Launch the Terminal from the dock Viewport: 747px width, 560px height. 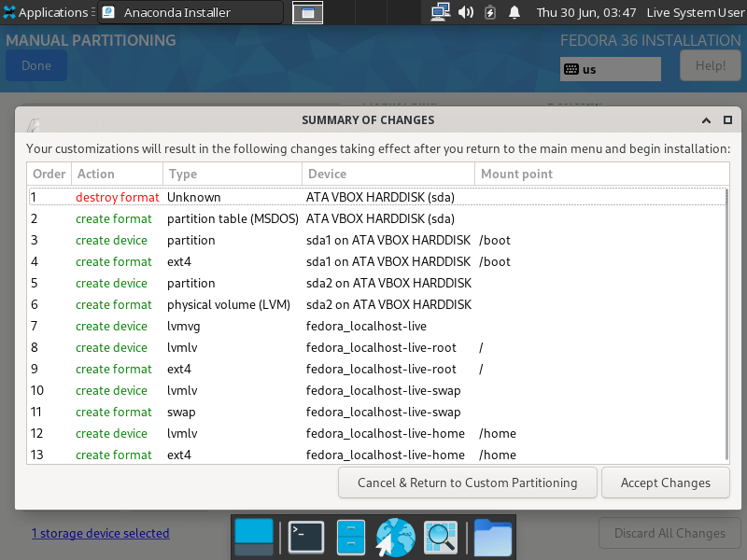pos(306,538)
